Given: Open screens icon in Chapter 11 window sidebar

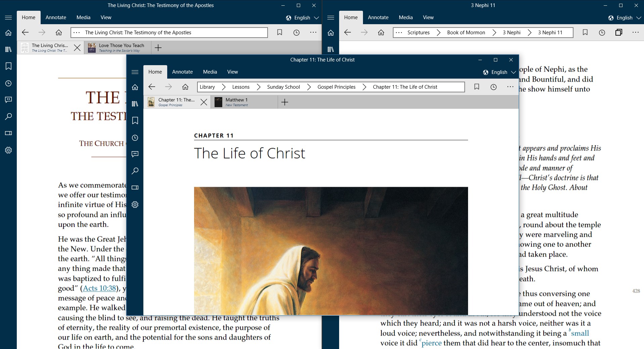Looking at the screenshot, I should click(x=135, y=187).
